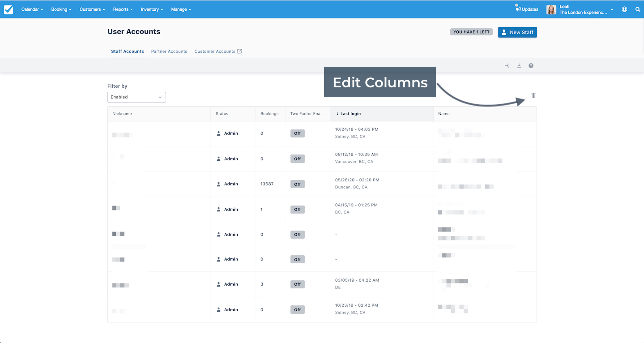Click location Duncan, BC, CA
Image resolution: width=644 pixels, height=343 pixels.
coord(351,187)
